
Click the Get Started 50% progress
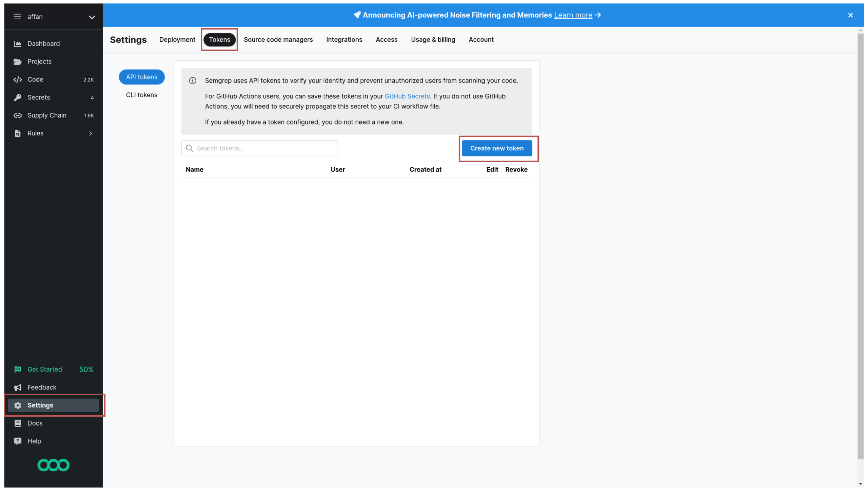click(86, 369)
